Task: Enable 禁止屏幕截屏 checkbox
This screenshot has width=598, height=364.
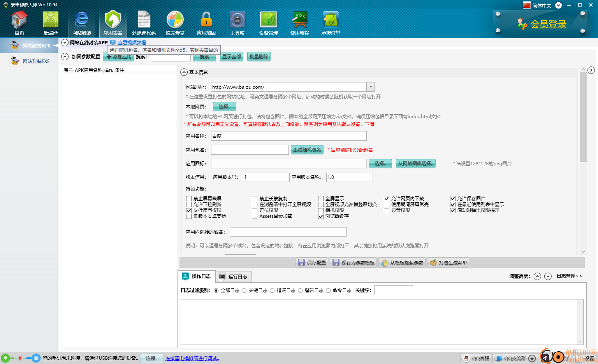Action: (x=189, y=198)
